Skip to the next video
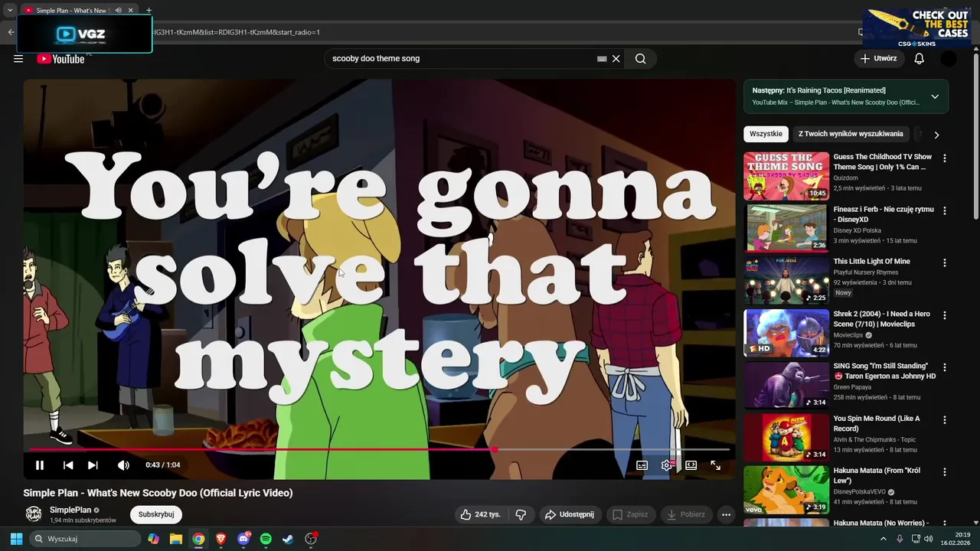Screen dimensions: 980x551 coord(93,465)
